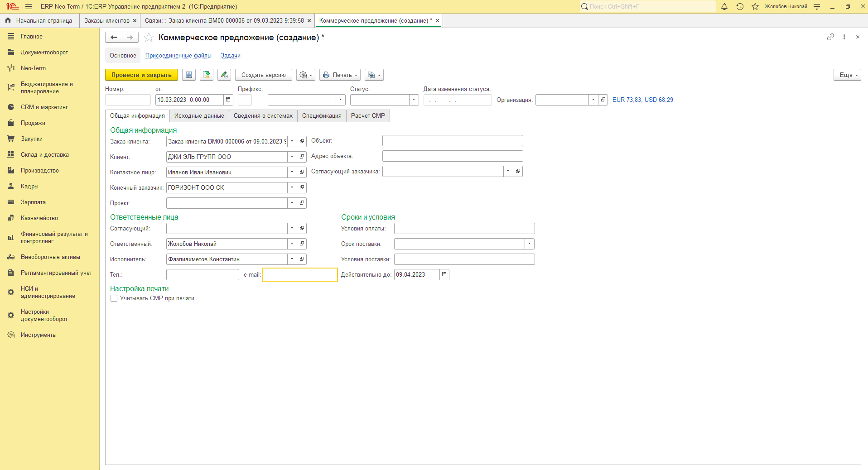The width and height of the screenshot is (868, 470).
Task: Click the Адрес объекта input field
Action: coord(453,156)
